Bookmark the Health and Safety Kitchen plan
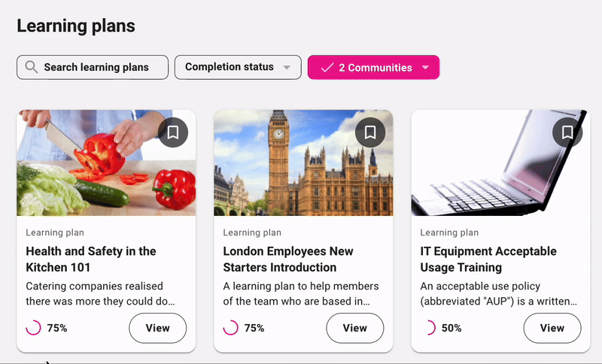 (x=173, y=132)
